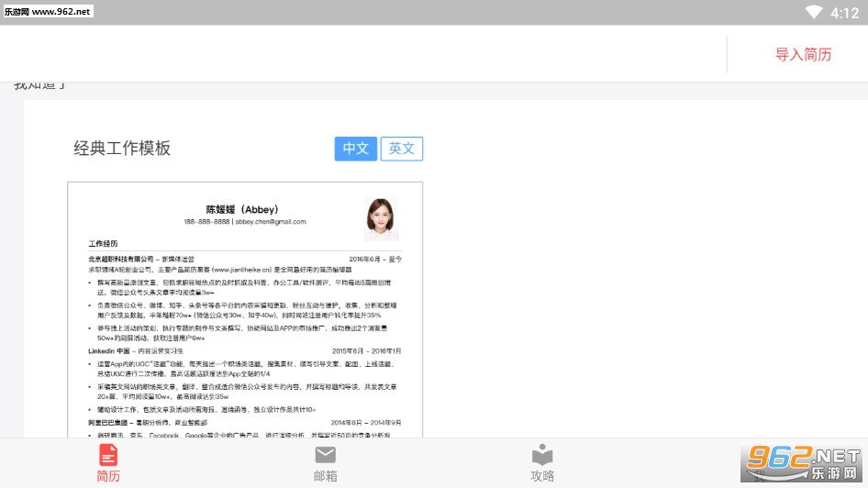Image resolution: width=868 pixels, height=488 pixels.
Task: Click the 经典工作模板 heading
Action: (x=122, y=149)
